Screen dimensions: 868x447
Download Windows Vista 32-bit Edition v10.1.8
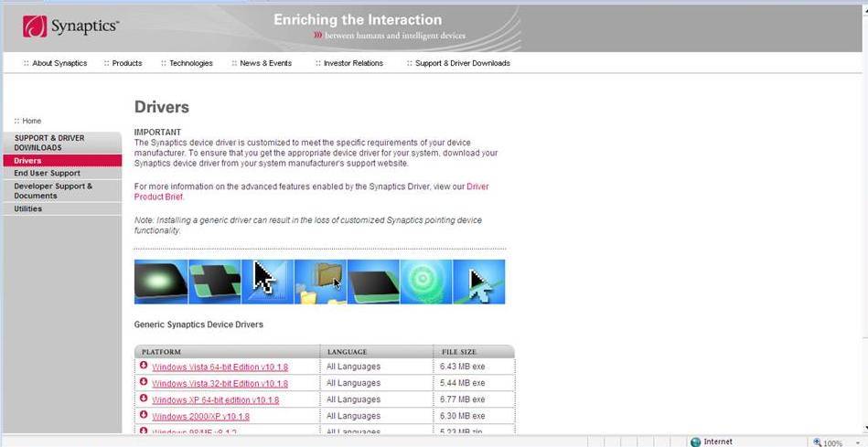tap(220, 383)
